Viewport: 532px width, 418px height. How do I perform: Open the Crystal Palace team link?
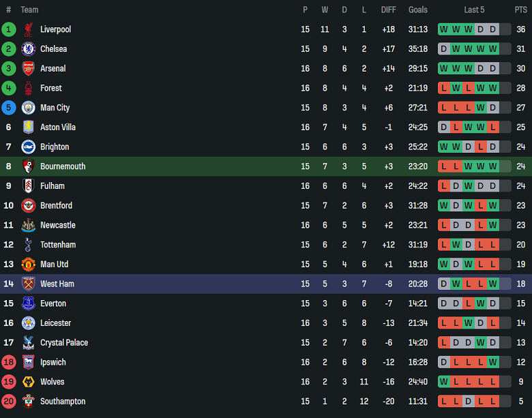point(64,343)
